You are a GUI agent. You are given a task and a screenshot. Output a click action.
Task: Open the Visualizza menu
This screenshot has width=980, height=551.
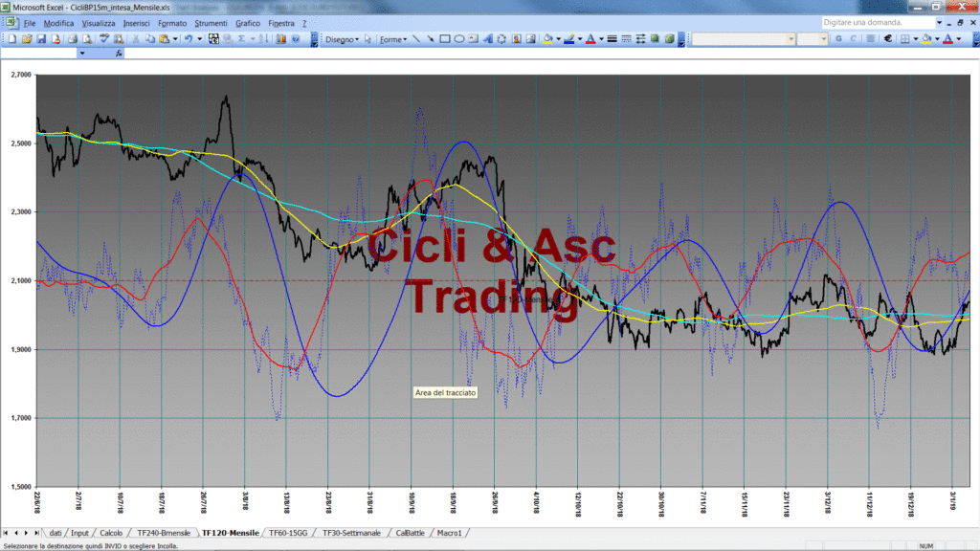coord(99,23)
